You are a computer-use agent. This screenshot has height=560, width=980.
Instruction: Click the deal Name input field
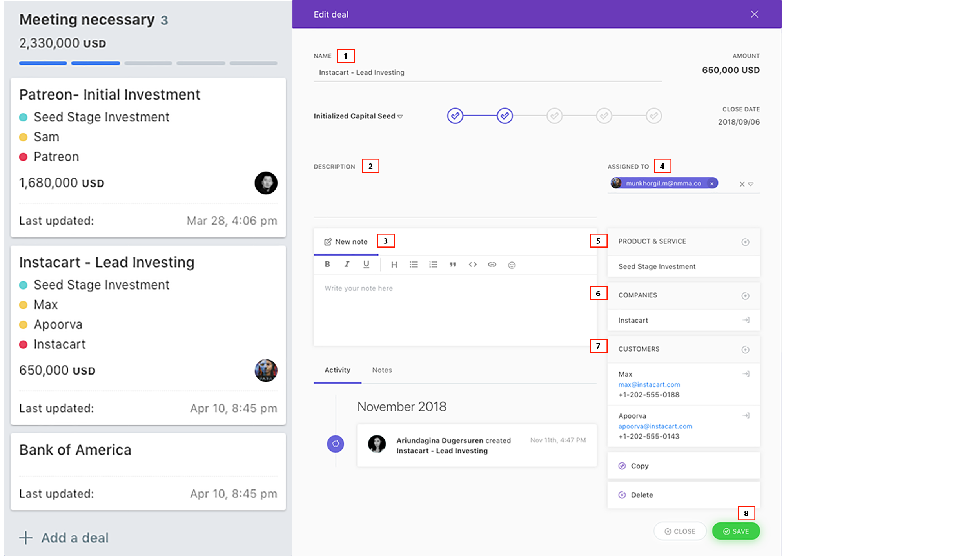487,73
